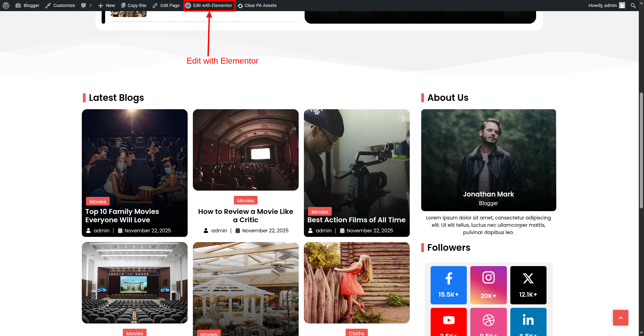Open "How to Review a Movie Like a Critic"
This screenshot has width=644, height=336.
tap(245, 216)
